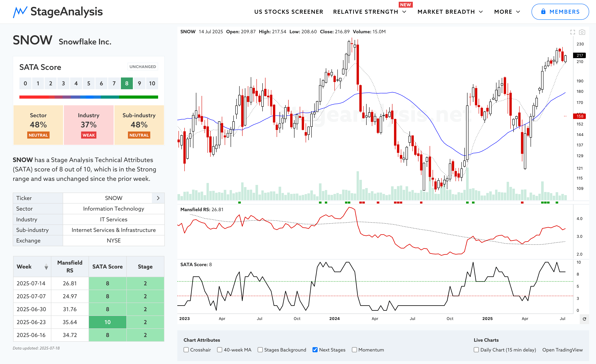Click the UNCHANGED status badge
This screenshot has height=364, width=596.
[x=143, y=67]
